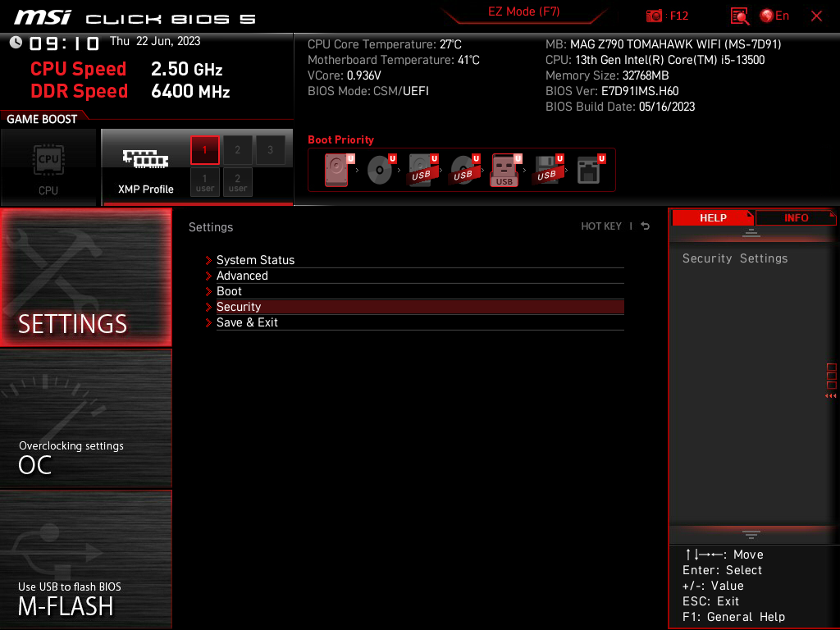840x630 pixels.
Task: Open the Save & Exit submenu
Action: [x=420, y=322]
